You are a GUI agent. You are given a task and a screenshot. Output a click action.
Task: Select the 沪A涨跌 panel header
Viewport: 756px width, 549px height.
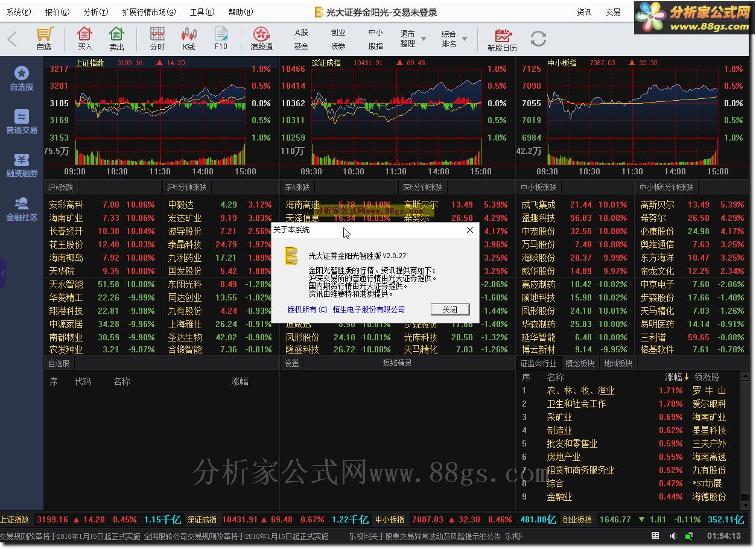click(x=60, y=187)
